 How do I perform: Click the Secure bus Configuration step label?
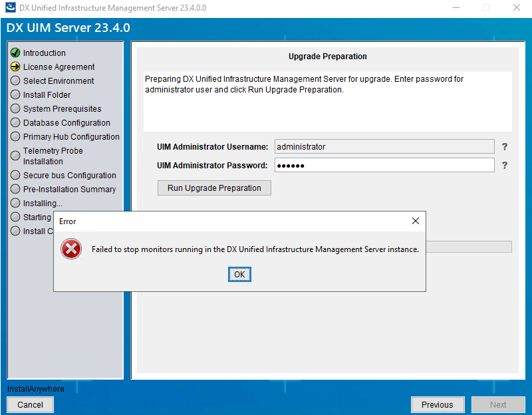[70, 175]
